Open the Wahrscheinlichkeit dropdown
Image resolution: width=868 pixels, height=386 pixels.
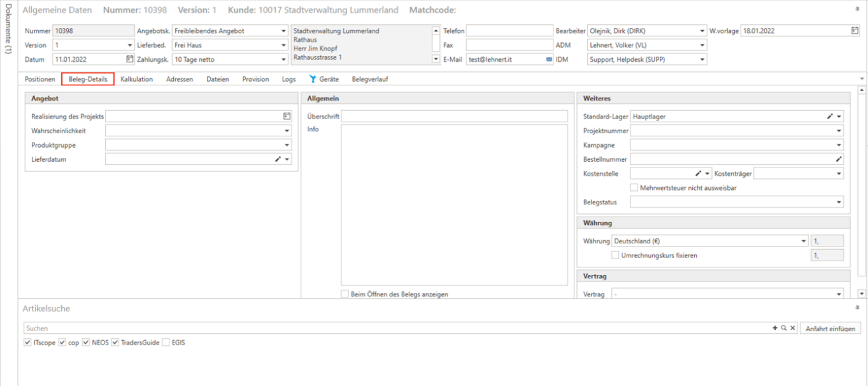(287, 131)
